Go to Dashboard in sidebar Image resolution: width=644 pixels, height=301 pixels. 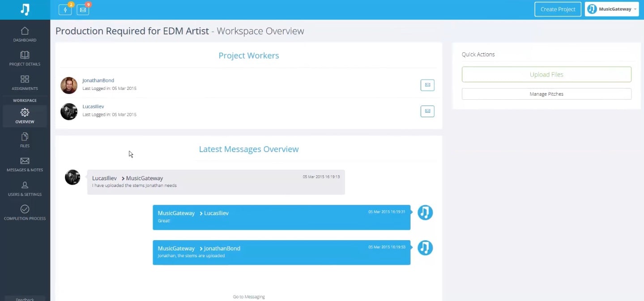pos(25,34)
